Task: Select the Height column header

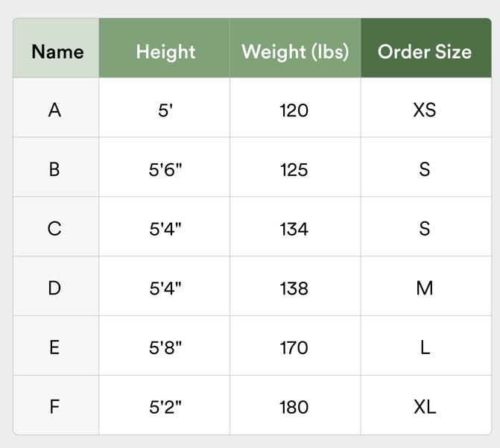Action: coord(165,51)
